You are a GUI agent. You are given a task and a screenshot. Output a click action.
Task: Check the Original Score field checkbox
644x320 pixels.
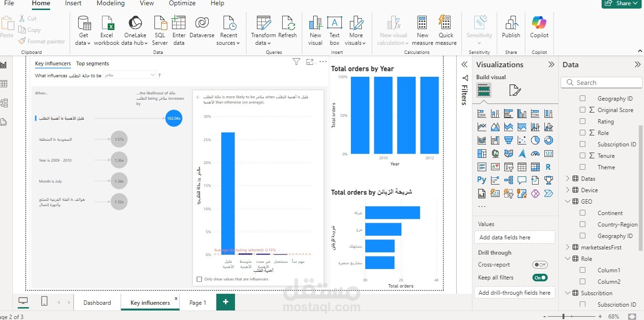[x=583, y=110]
